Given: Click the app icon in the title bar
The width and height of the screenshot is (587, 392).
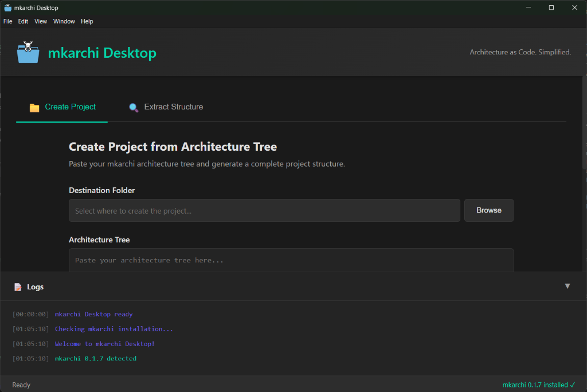Looking at the screenshot, I should pyautogui.click(x=7, y=7).
